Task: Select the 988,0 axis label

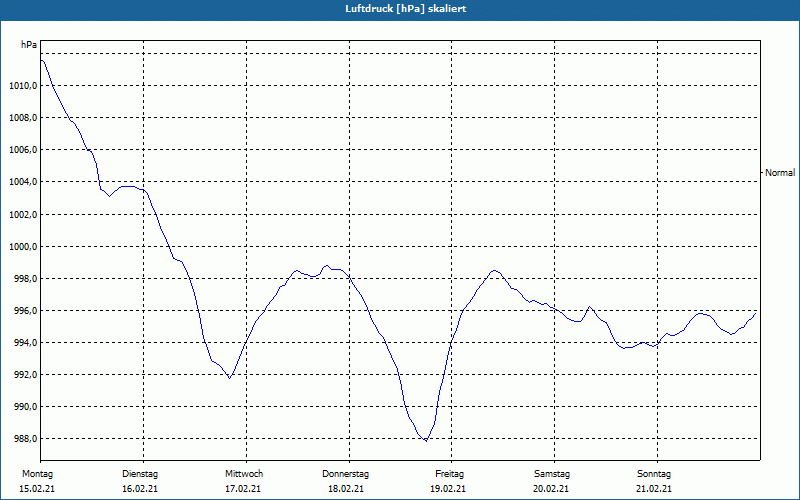Action: [25, 439]
